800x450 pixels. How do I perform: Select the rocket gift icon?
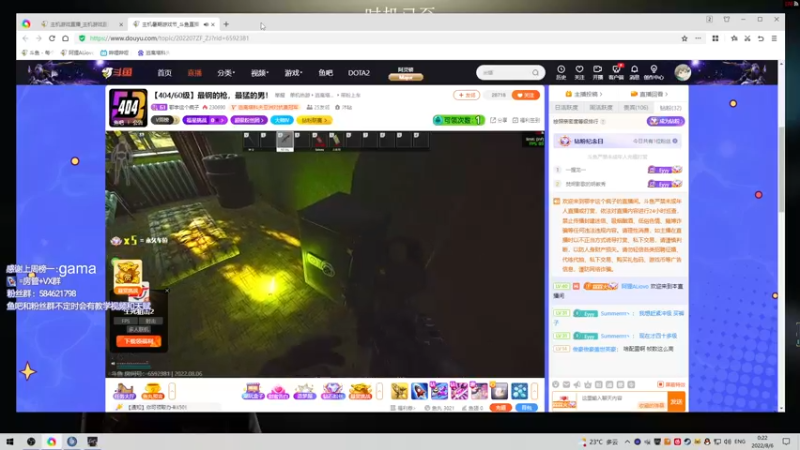click(419, 391)
